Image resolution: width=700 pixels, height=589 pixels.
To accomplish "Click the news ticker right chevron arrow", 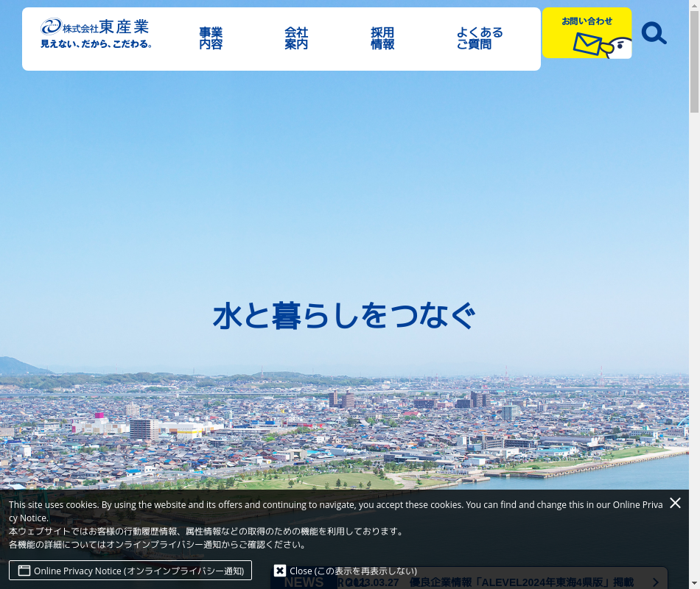I will 655,582.
